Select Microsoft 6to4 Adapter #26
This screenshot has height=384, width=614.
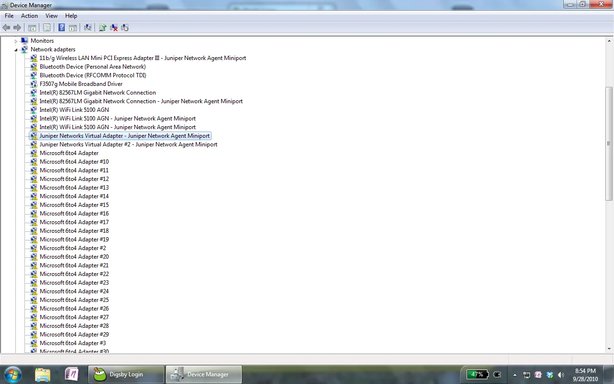click(x=74, y=308)
